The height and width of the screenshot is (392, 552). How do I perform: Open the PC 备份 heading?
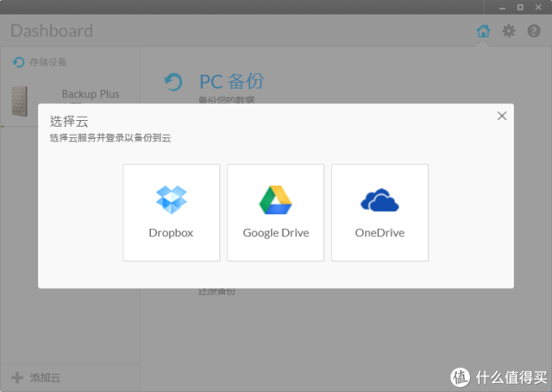[x=231, y=81]
